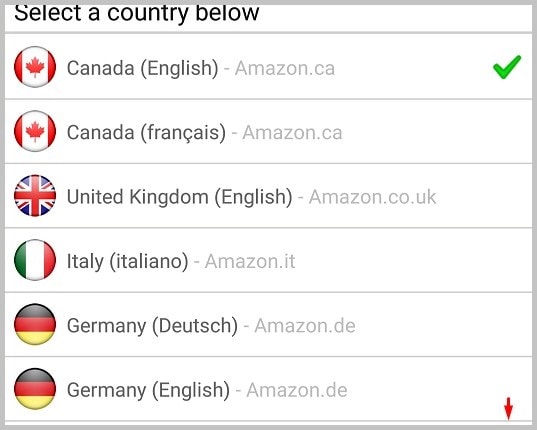Screen dimensions: 537x430
Task: Select Canada (English) country option
Action: pos(268,67)
